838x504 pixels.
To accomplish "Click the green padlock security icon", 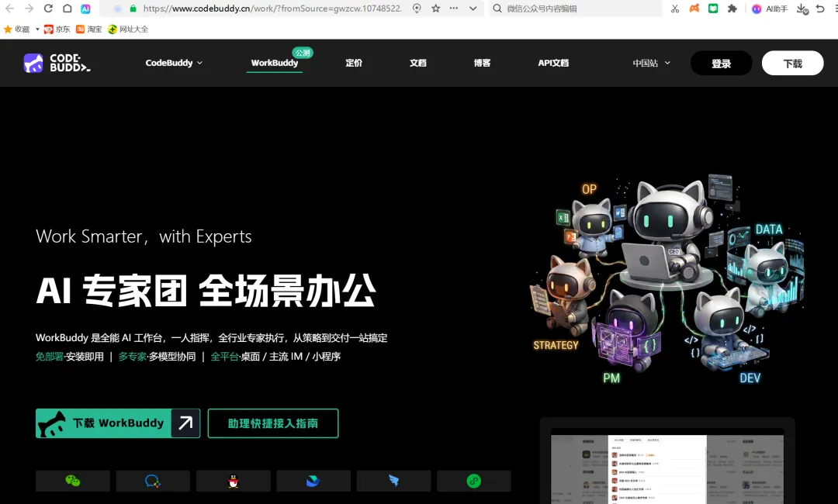I will coord(133,9).
